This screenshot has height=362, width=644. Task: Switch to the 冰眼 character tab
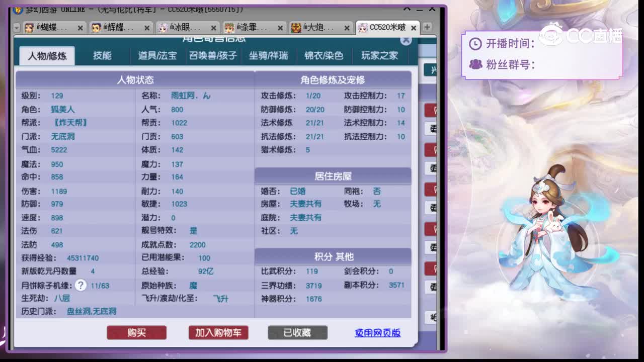(187, 28)
